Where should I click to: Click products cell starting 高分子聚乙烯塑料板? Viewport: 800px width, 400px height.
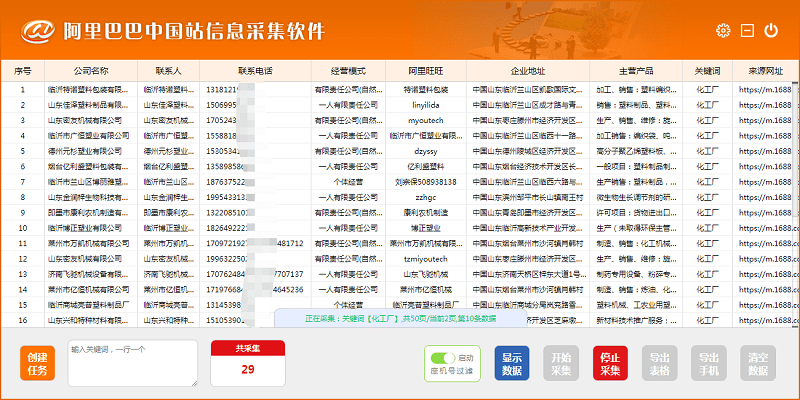(636, 151)
